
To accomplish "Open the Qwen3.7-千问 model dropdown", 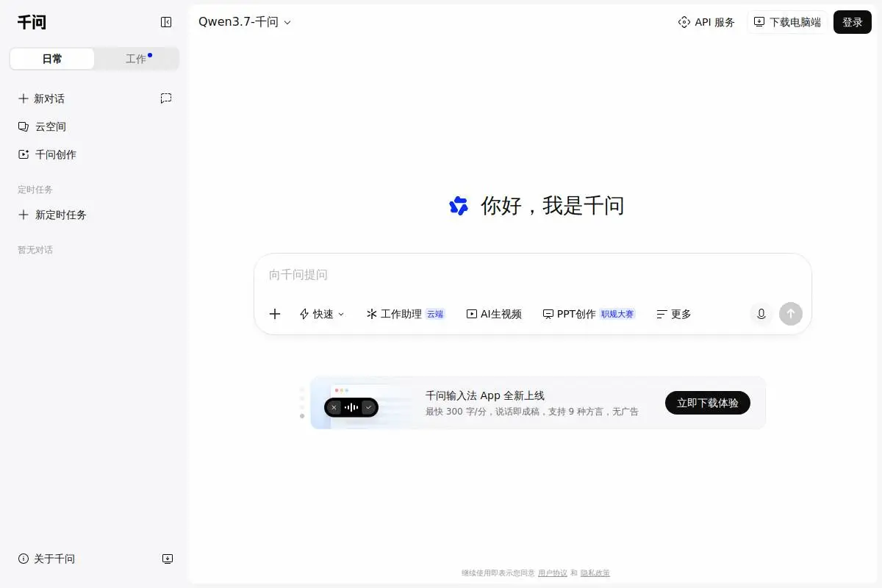I will coord(245,22).
